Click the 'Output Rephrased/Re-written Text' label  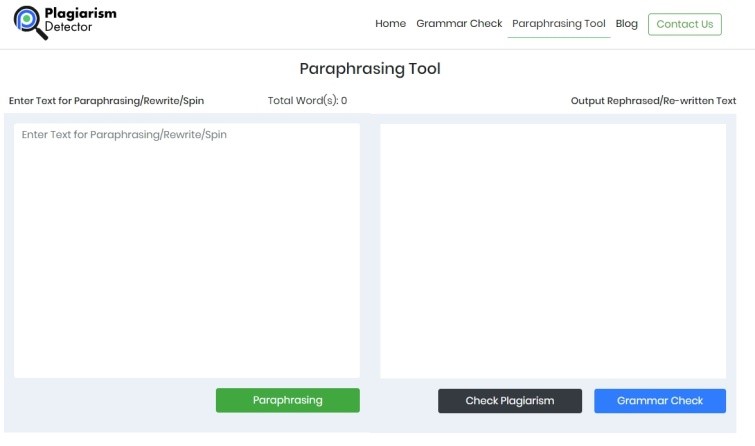tap(653, 101)
